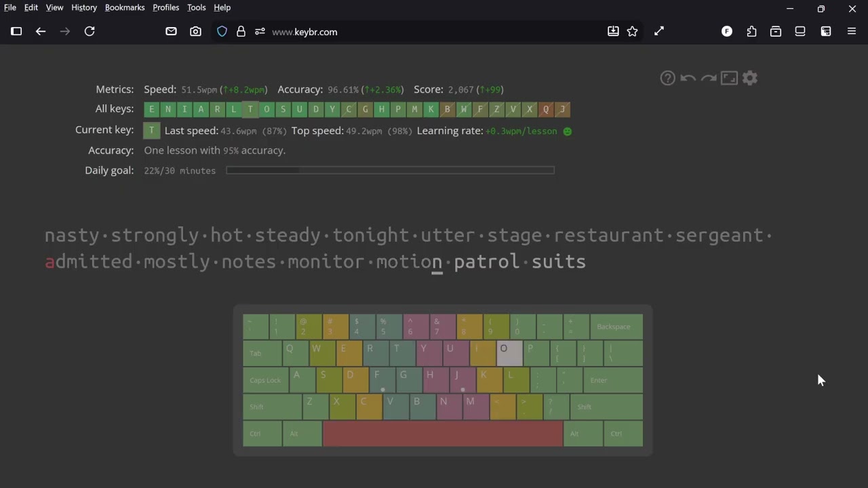The width and height of the screenshot is (868, 488).
Task: Select the B key indicator in All keys
Action: click(x=448, y=109)
